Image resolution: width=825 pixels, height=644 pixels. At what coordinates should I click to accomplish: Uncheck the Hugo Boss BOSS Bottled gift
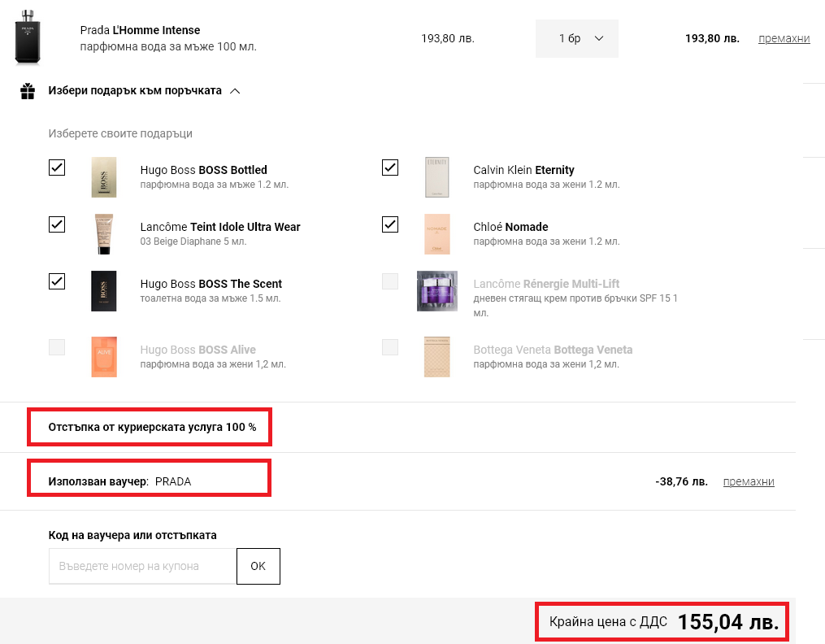(x=57, y=168)
